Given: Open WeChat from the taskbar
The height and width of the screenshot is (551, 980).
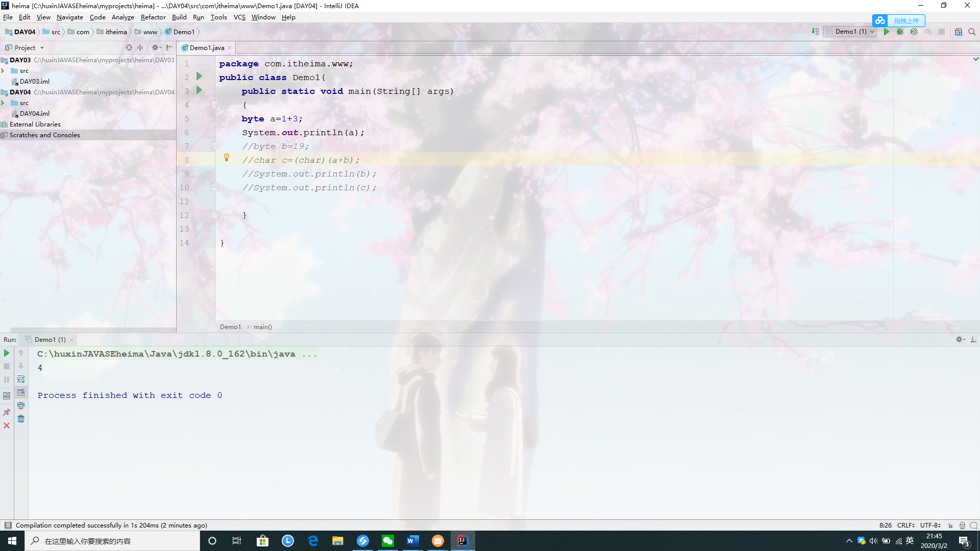Looking at the screenshot, I should click(388, 541).
